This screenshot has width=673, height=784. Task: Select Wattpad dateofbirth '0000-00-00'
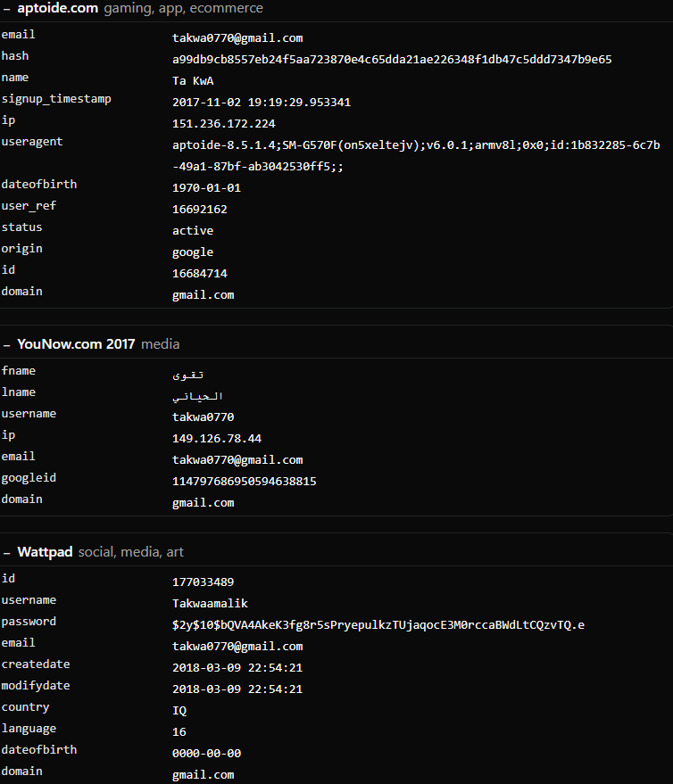(x=206, y=754)
